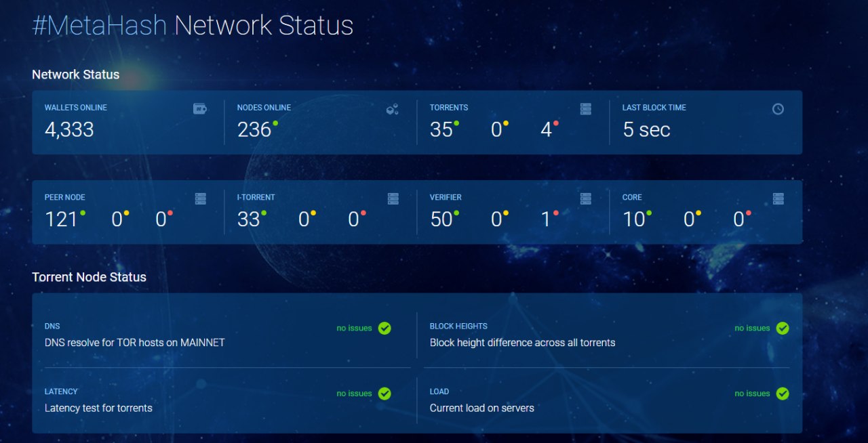Click the I-TORRENT label

pyautogui.click(x=256, y=198)
